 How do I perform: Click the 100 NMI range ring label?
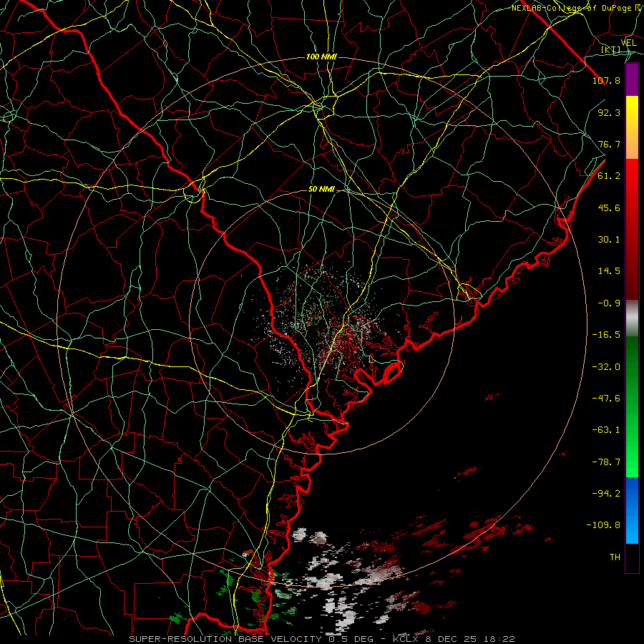(x=321, y=57)
